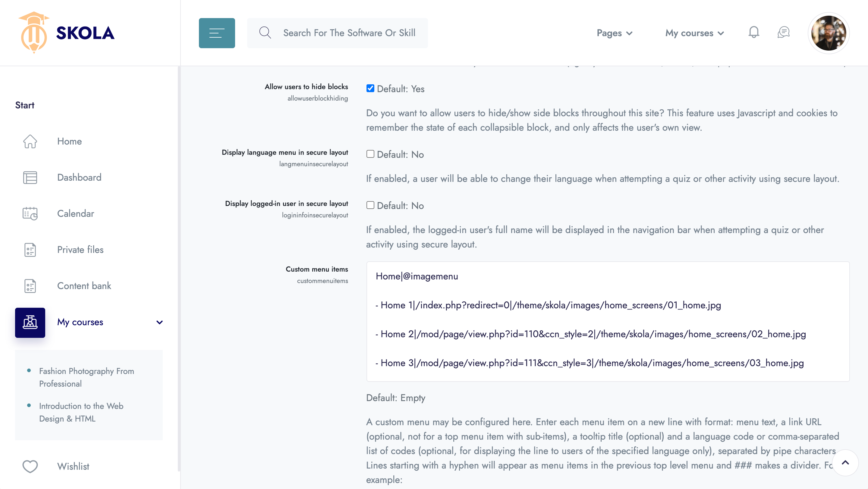The width and height of the screenshot is (868, 489).
Task: Open Private files from sidebar
Action: click(x=80, y=250)
